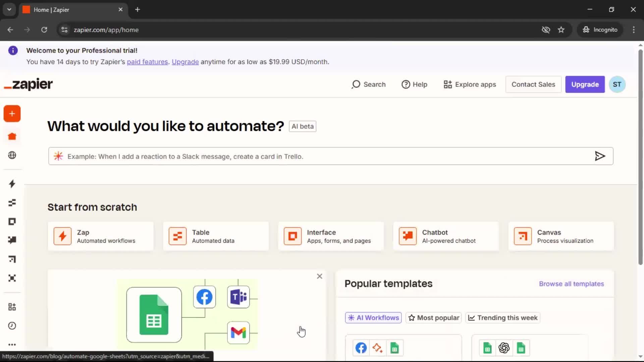
Task: Click the Gmail icon in the illustration
Action: click(238, 333)
